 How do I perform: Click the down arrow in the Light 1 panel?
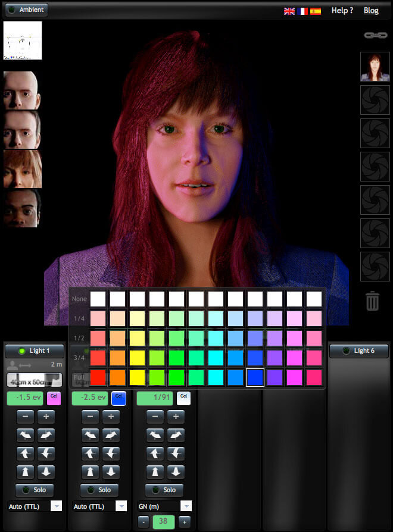(x=46, y=472)
